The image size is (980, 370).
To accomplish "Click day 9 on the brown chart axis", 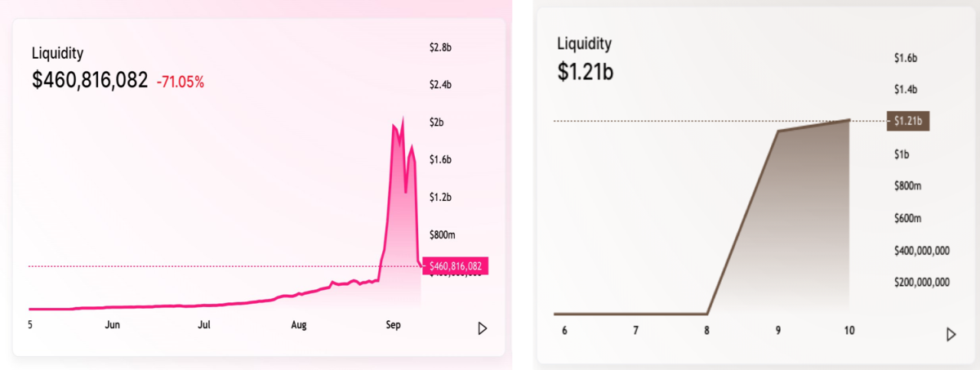I will tap(778, 331).
